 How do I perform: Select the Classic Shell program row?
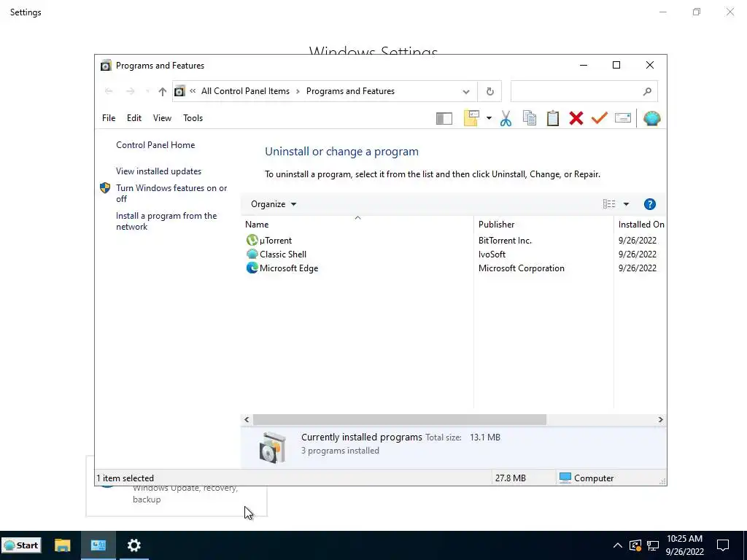tap(455, 254)
